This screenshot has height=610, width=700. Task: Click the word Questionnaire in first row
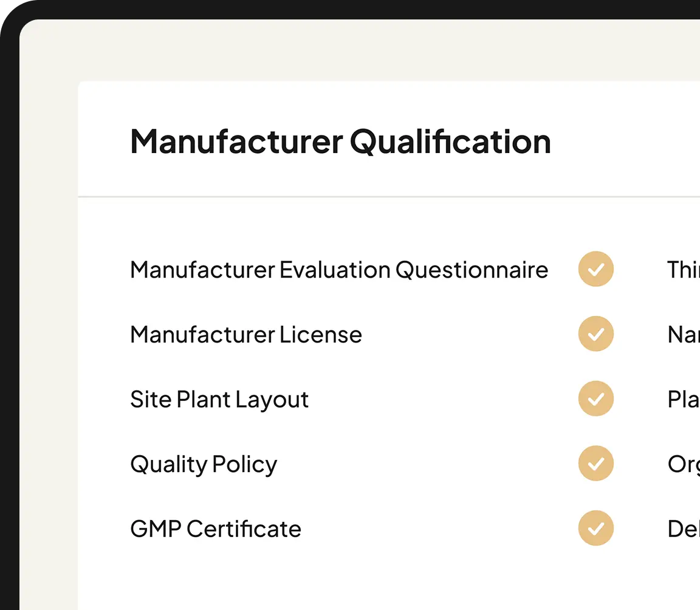[x=472, y=270]
